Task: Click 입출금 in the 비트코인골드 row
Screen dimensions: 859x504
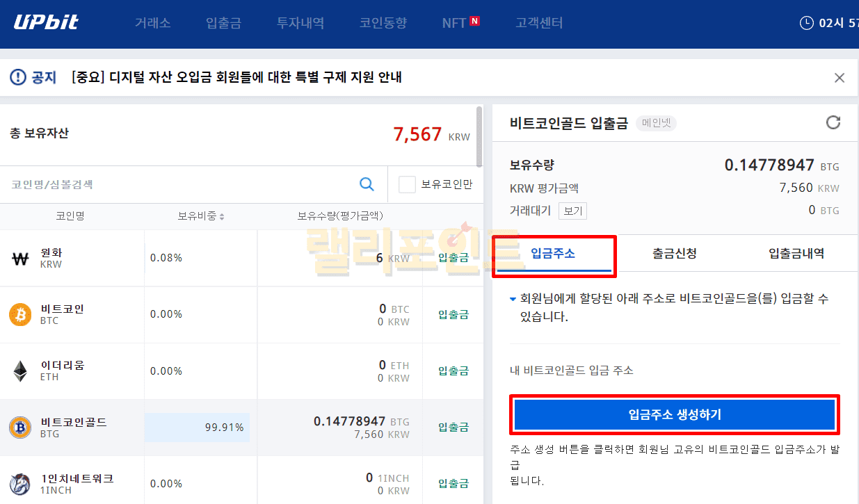Action: click(453, 427)
